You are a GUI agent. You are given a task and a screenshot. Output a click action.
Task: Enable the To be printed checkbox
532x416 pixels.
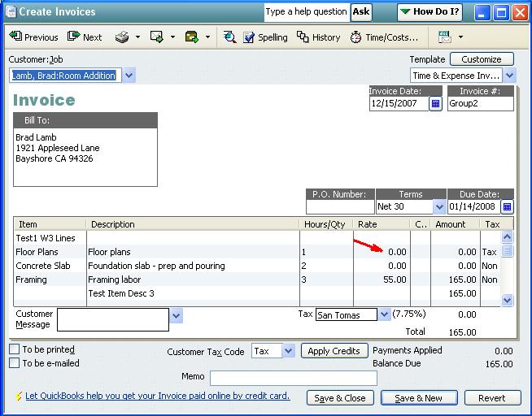(15, 349)
